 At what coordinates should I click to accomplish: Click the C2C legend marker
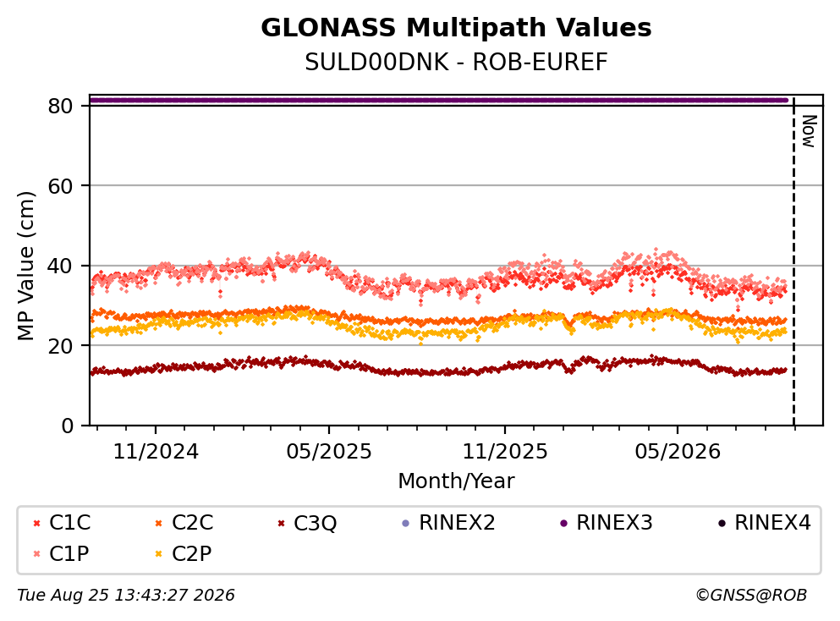(158, 523)
